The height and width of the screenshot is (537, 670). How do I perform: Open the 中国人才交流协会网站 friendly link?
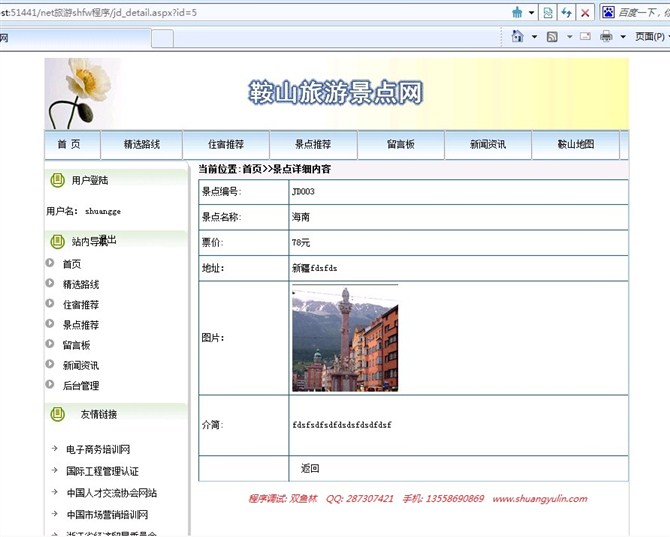(x=112, y=493)
